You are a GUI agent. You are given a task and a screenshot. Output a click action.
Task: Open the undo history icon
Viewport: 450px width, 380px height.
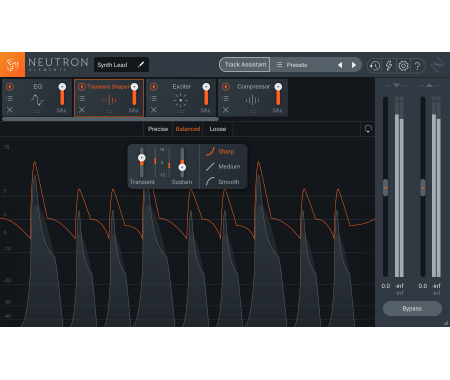point(375,66)
